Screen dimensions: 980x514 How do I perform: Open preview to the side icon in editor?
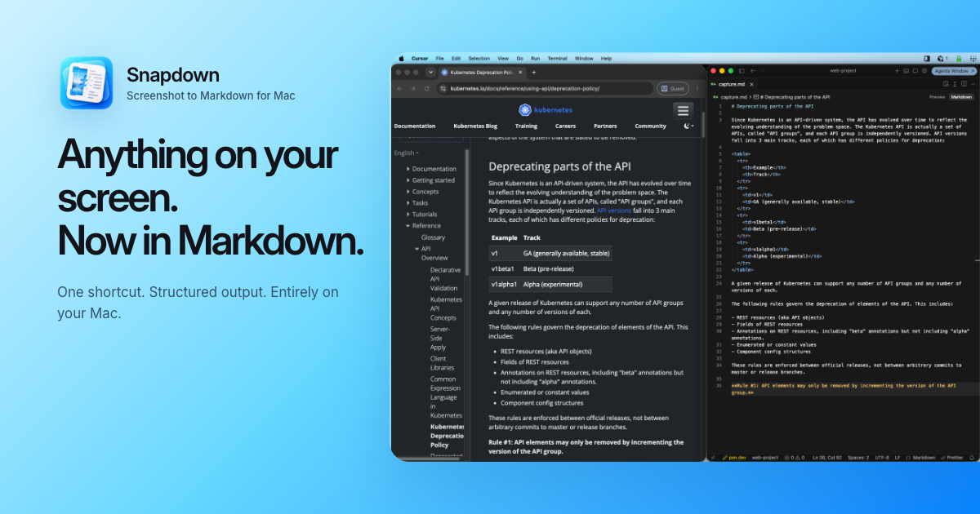(945, 84)
